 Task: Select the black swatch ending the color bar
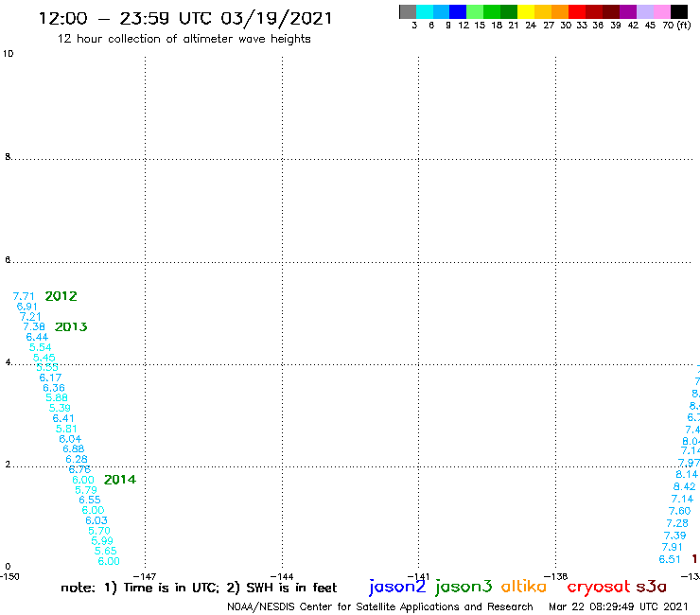pos(678,11)
